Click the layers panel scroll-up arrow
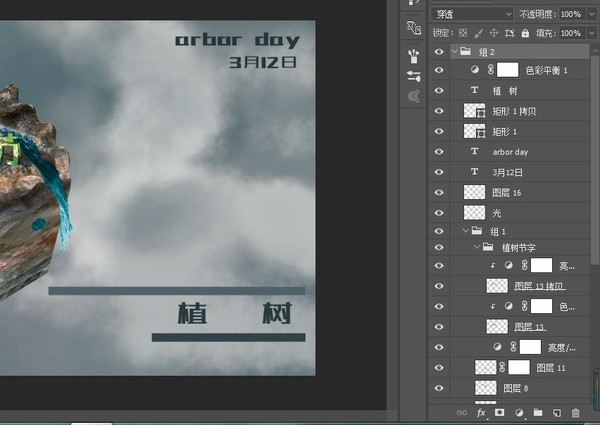Screen dimensions: 600x425 click(595, 51)
